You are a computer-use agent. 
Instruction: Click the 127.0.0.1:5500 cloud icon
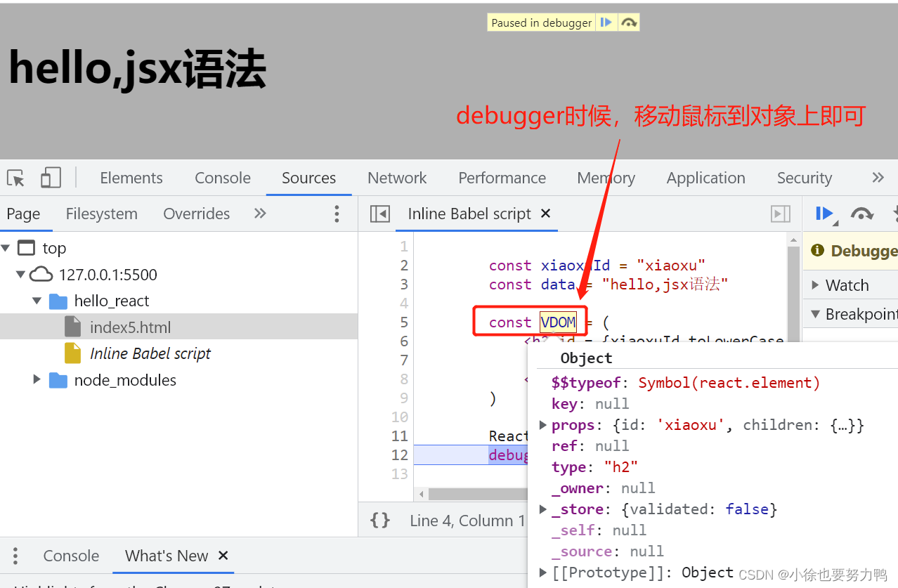click(x=41, y=274)
